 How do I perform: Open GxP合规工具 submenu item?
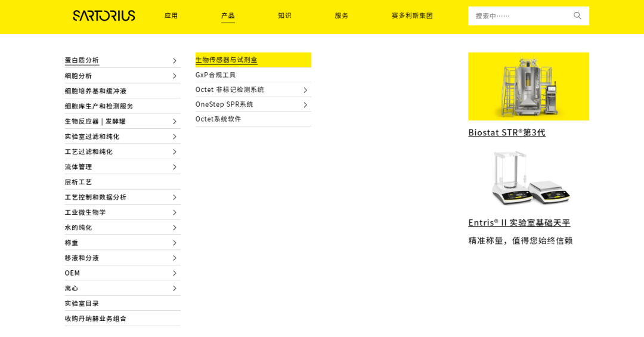pyautogui.click(x=216, y=75)
